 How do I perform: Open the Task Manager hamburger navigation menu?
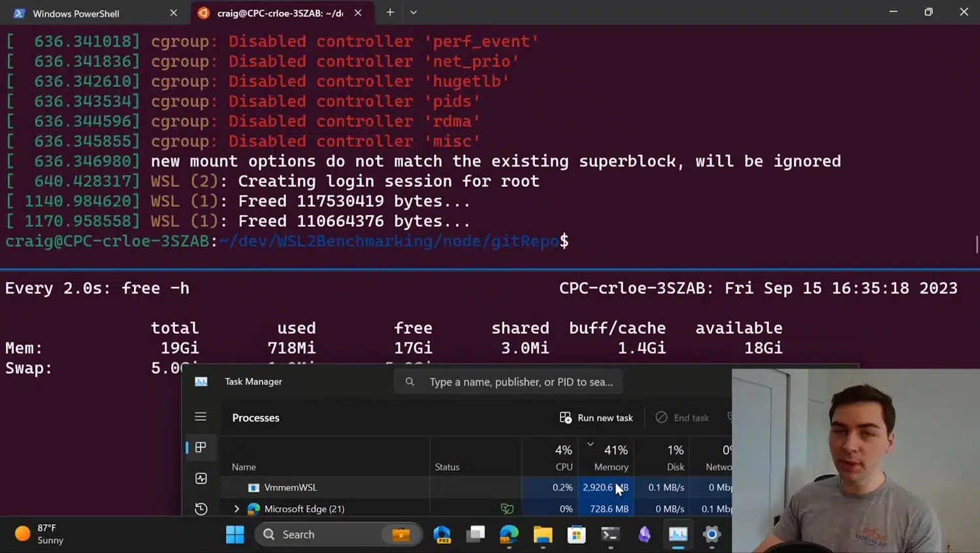pos(201,416)
